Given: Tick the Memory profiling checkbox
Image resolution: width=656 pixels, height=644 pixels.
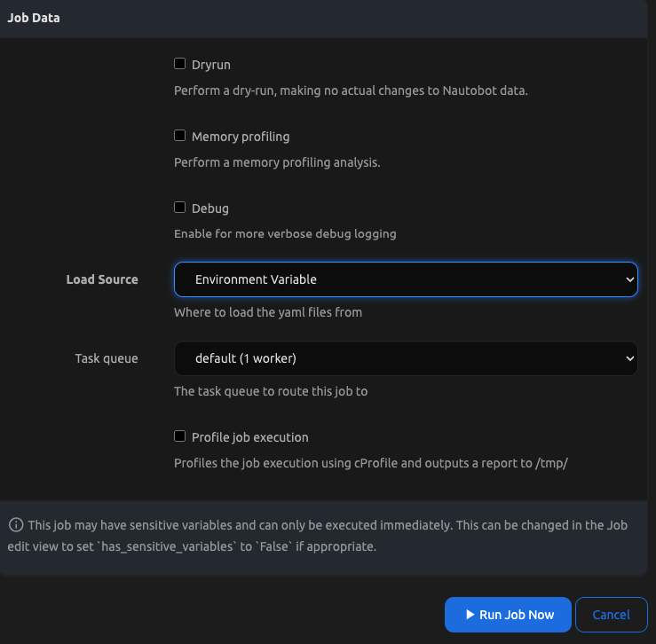Looking at the screenshot, I should click(x=179, y=136).
